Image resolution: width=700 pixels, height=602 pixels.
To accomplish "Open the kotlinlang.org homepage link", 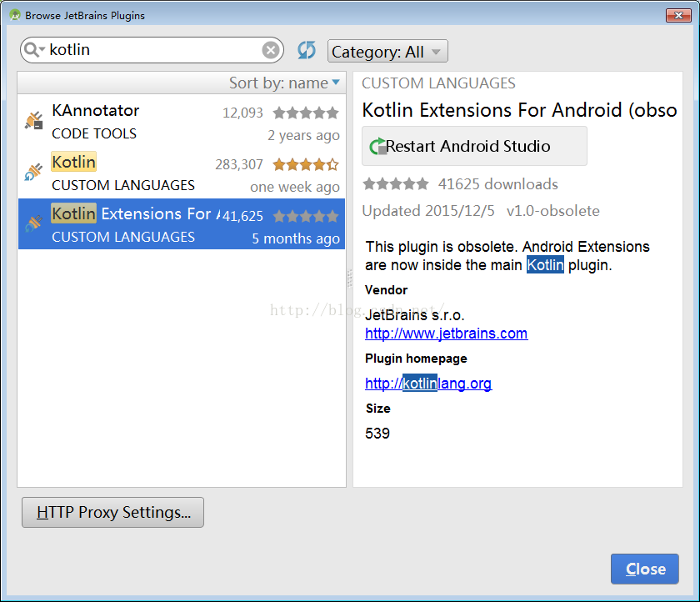I will 428,384.
